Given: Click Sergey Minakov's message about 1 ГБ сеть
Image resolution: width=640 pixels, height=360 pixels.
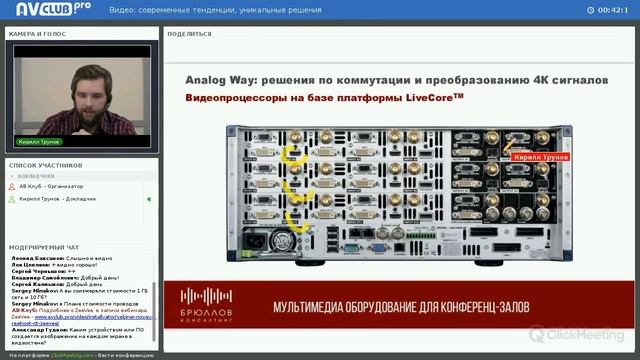Looking at the screenshot, I should [x=80, y=294].
